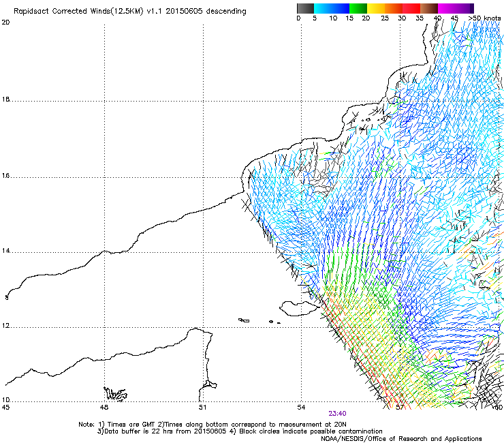
Task: Click the "54" longitude label on the bottom axis
Action: click(301, 408)
